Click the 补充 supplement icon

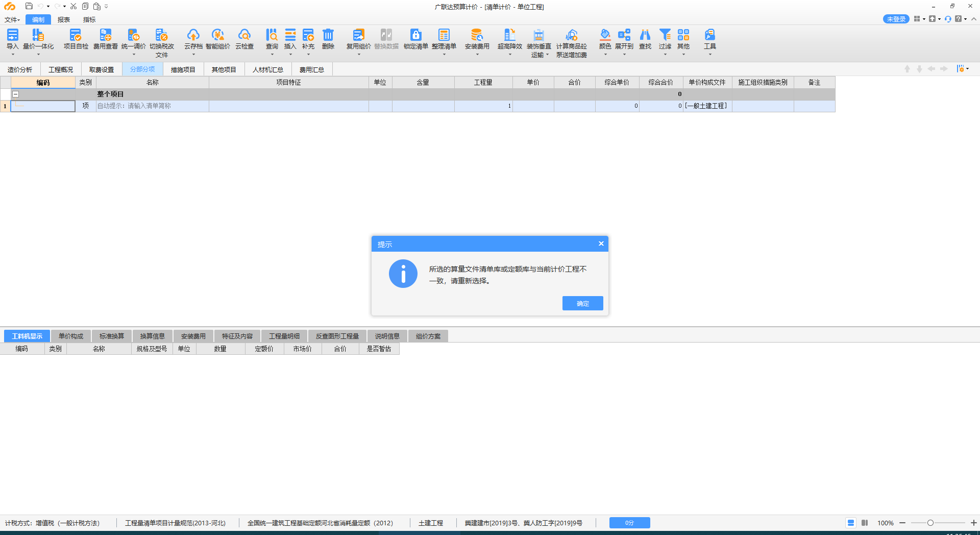308,35
